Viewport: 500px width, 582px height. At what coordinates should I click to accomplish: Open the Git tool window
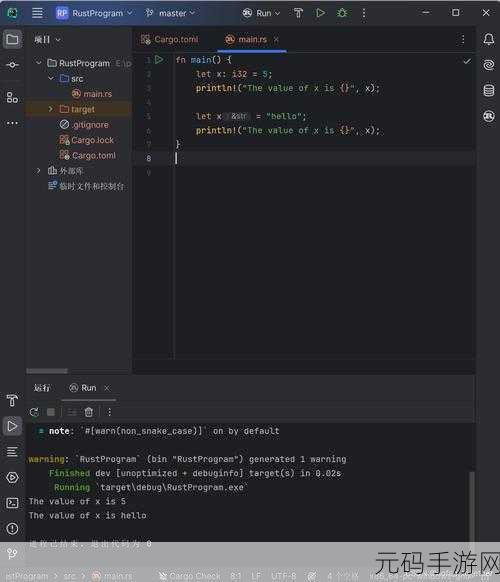click(12, 554)
